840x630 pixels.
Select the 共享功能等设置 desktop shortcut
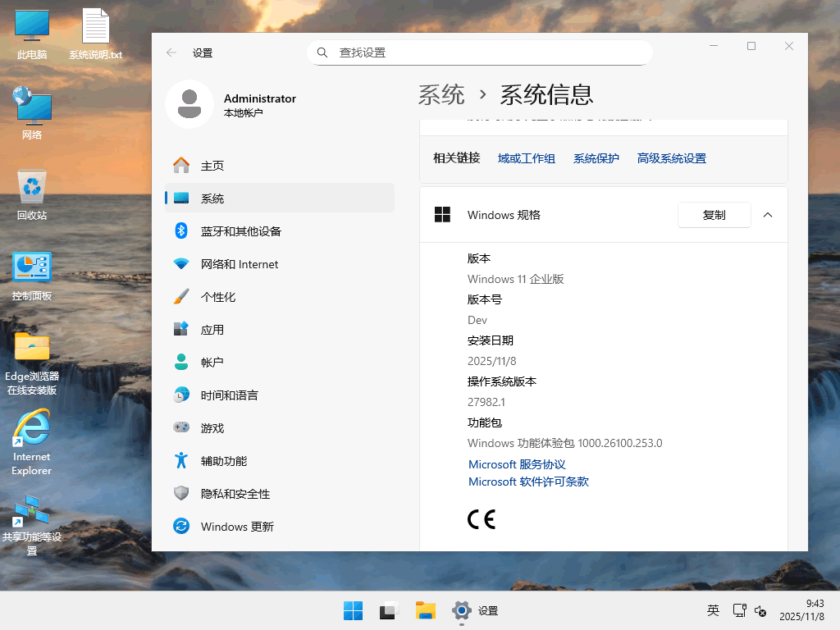click(x=32, y=525)
